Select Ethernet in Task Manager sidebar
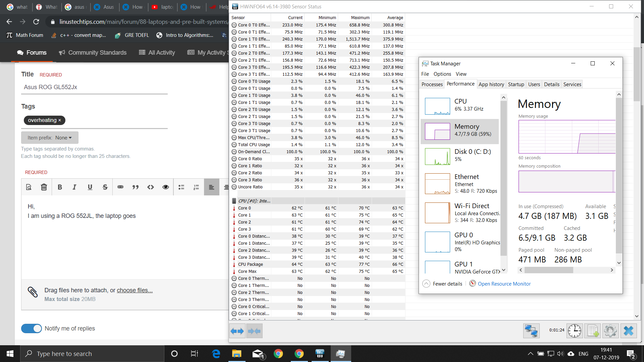The width and height of the screenshot is (644, 362). pyautogui.click(x=460, y=184)
